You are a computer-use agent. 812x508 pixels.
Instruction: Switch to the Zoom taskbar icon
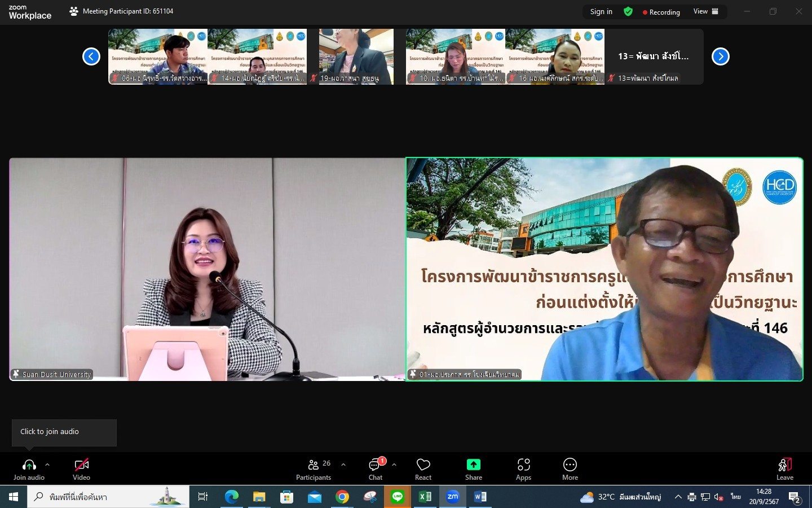(453, 497)
